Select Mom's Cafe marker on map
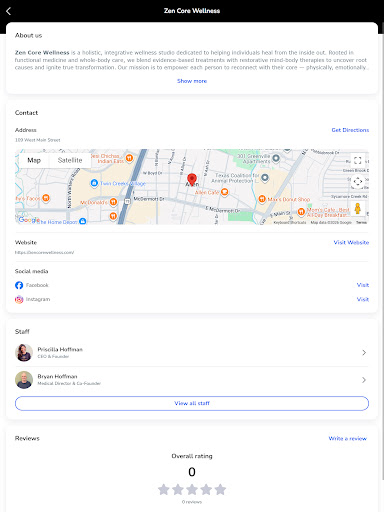This screenshot has height=512, width=384. (x=301, y=212)
